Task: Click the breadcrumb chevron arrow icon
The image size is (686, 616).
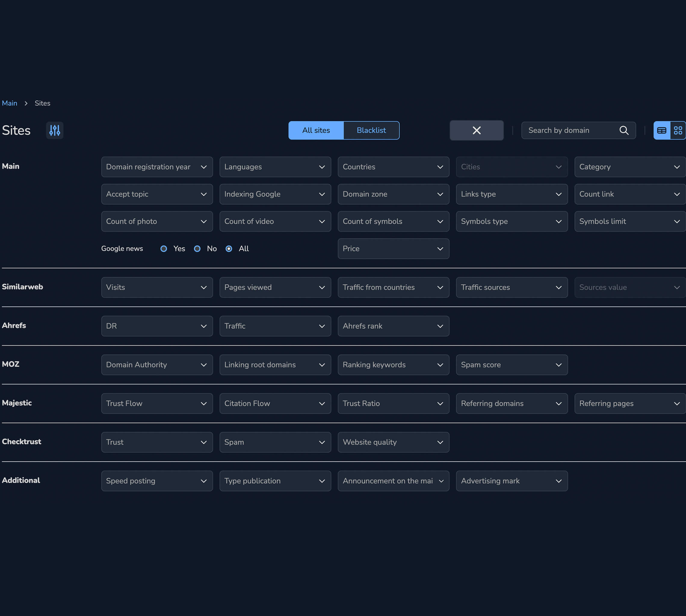Action: pyautogui.click(x=26, y=103)
